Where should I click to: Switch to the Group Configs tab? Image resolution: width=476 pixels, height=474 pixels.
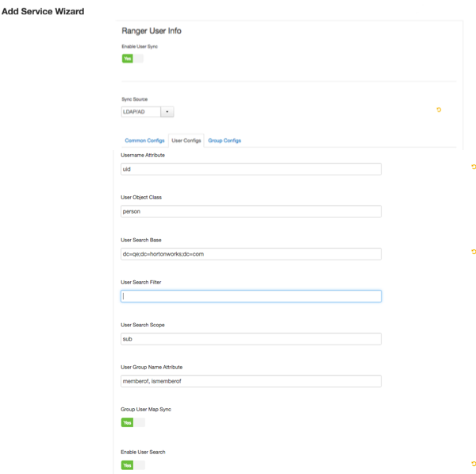click(225, 141)
